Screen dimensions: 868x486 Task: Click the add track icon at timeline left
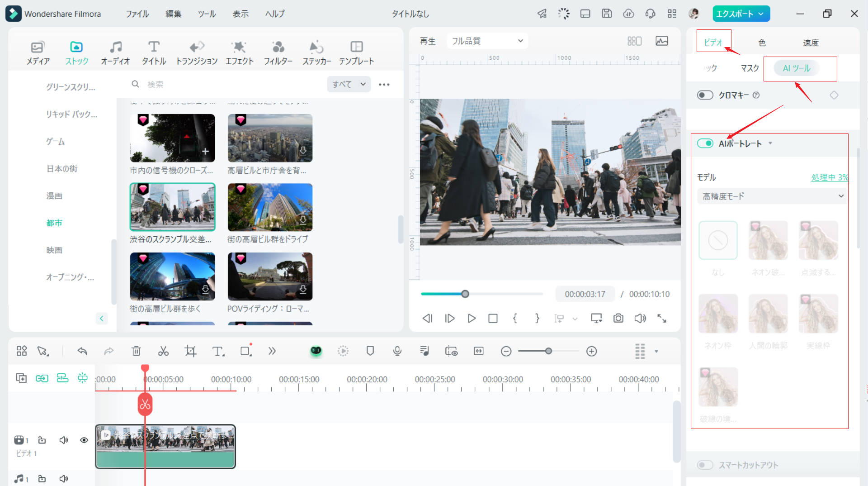click(x=21, y=378)
